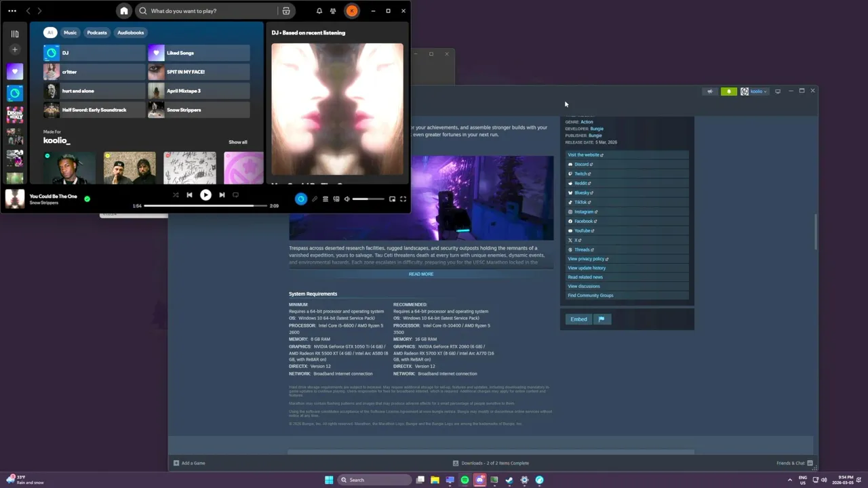Click the DJ album art cover
The width and height of the screenshot is (868, 488).
pyautogui.click(x=337, y=109)
